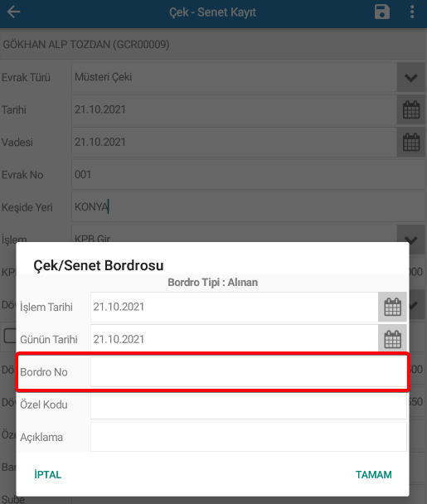Click the Evrak No field 001
This screenshot has height=504, width=427.
(x=248, y=175)
